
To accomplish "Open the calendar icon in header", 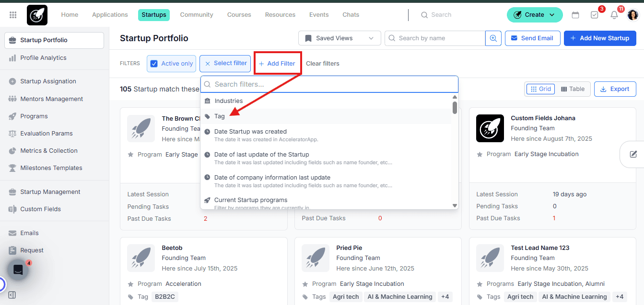I will (x=575, y=15).
